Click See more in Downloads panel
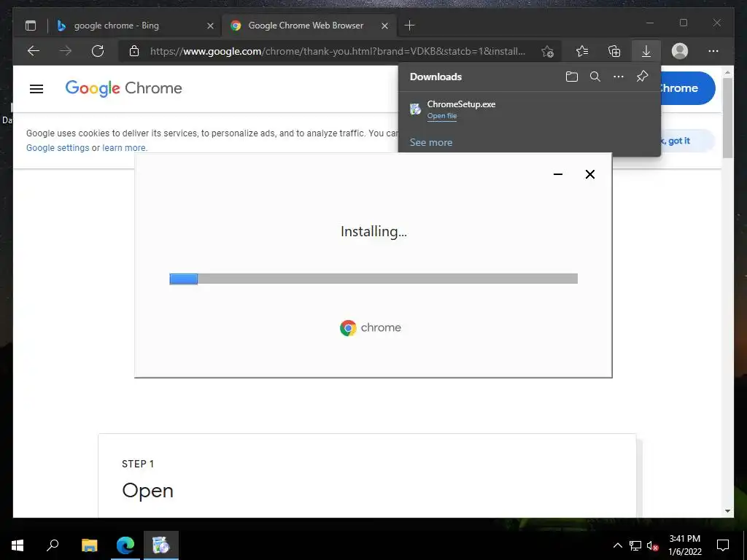 click(431, 142)
